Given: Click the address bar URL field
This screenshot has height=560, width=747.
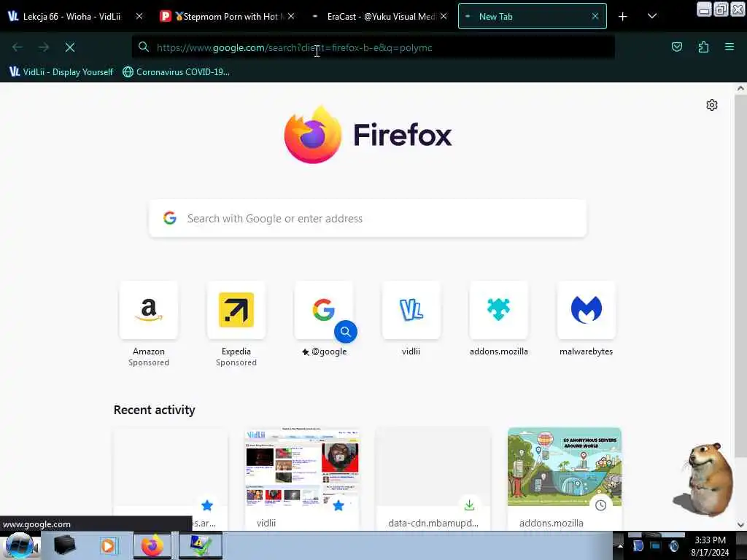Looking at the screenshot, I should tap(373, 47).
